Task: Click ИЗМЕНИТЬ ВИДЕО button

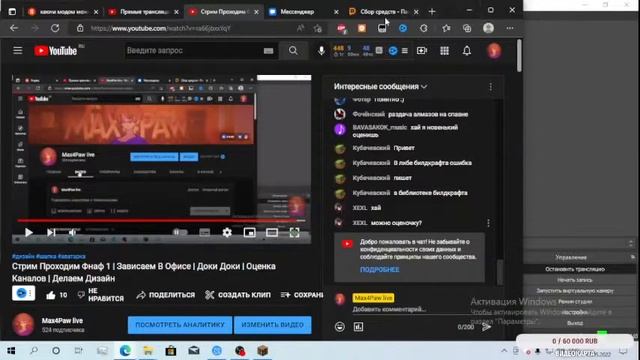Action: (x=273, y=325)
